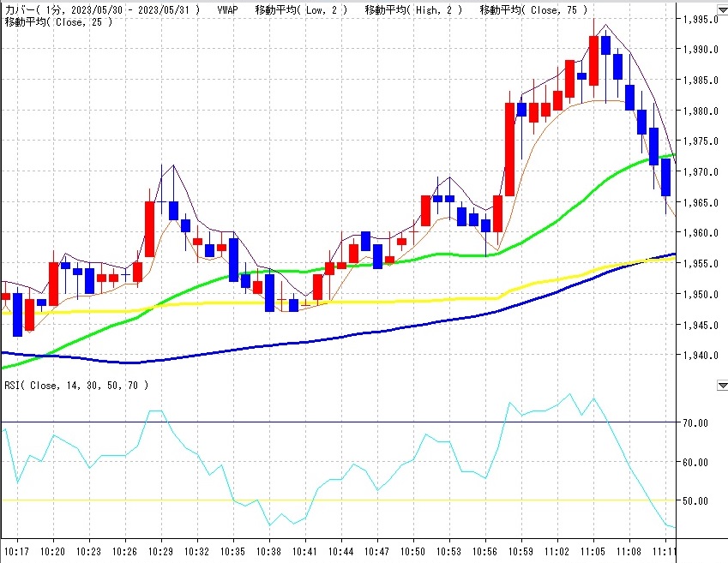The width and height of the screenshot is (728, 563).
Task: Open the RSI panel dropdown arrow
Action: coord(721,386)
